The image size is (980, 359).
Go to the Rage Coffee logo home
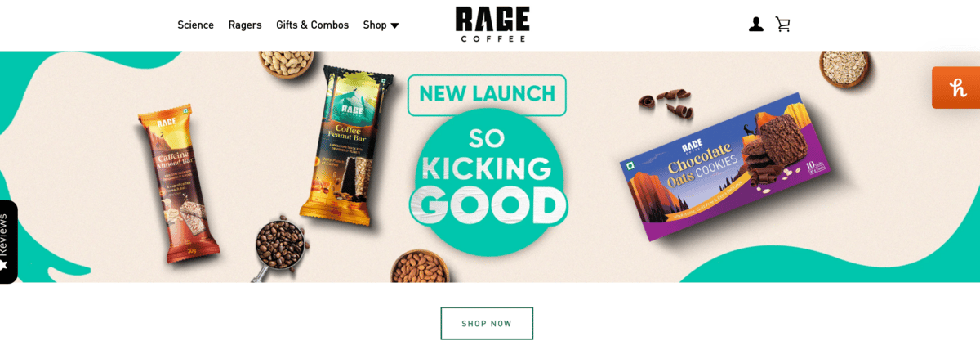pyautogui.click(x=492, y=24)
